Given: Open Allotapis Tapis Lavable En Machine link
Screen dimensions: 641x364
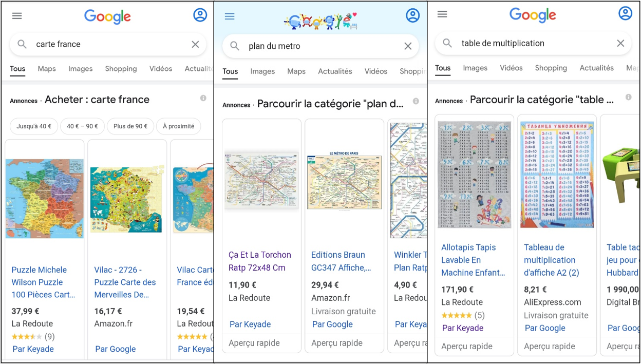Looking at the screenshot, I should click(473, 260).
